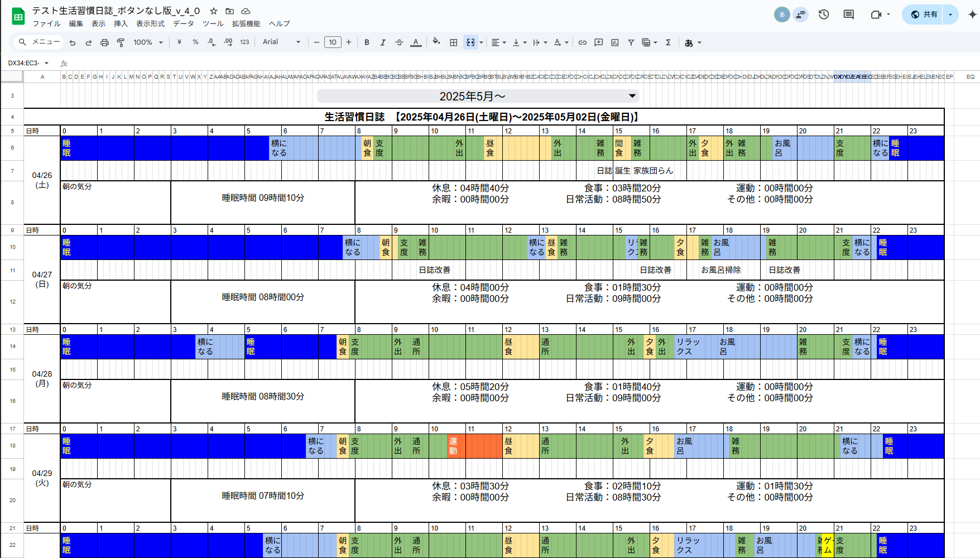Open horizontal align dropdown

[498, 42]
